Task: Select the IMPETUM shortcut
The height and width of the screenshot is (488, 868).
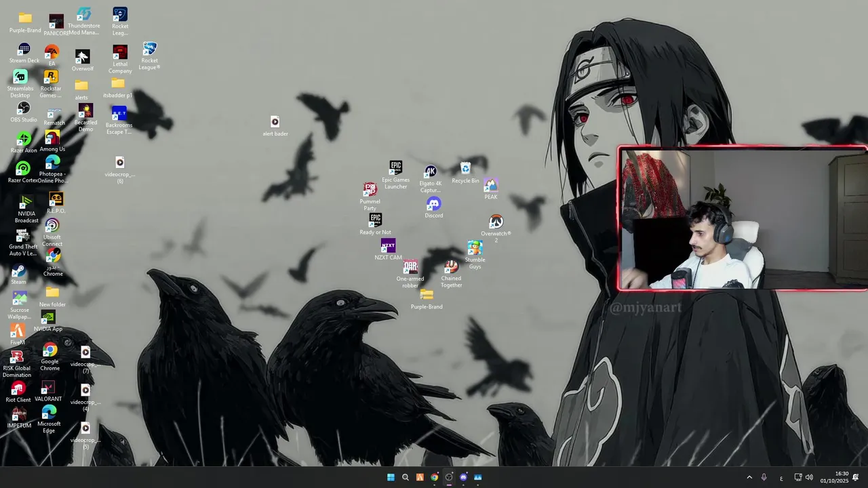Action: (19, 418)
